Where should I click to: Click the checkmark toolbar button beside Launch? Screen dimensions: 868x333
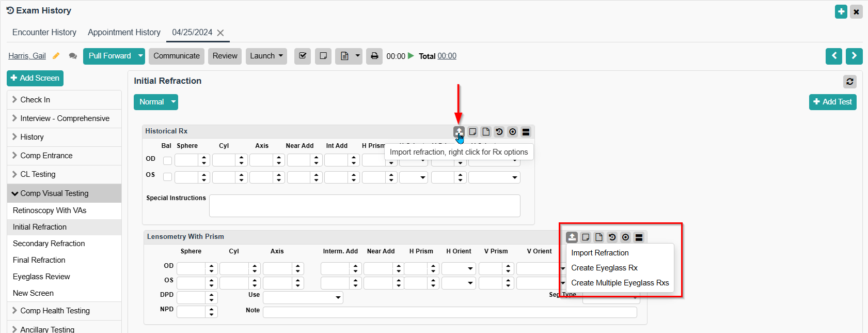303,56
